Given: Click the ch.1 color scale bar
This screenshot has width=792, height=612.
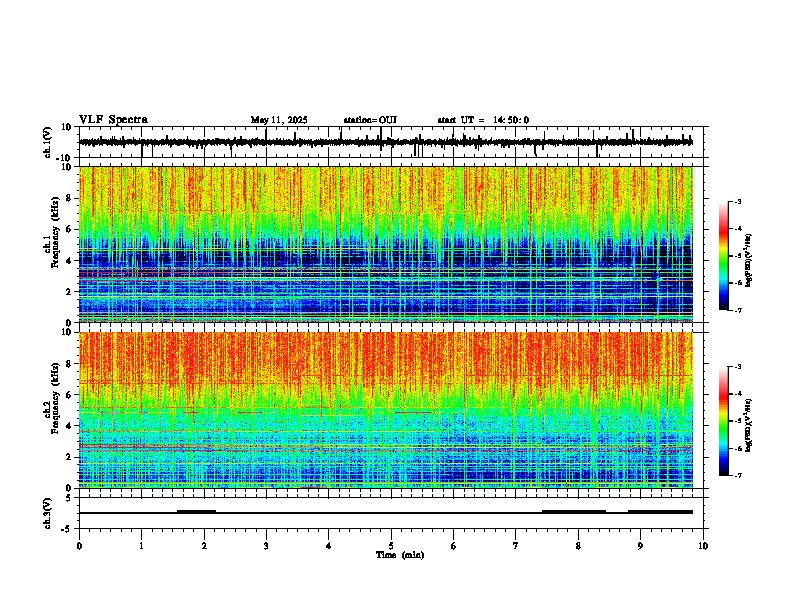Looking at the screenshot, I should [x=724, y=256].
